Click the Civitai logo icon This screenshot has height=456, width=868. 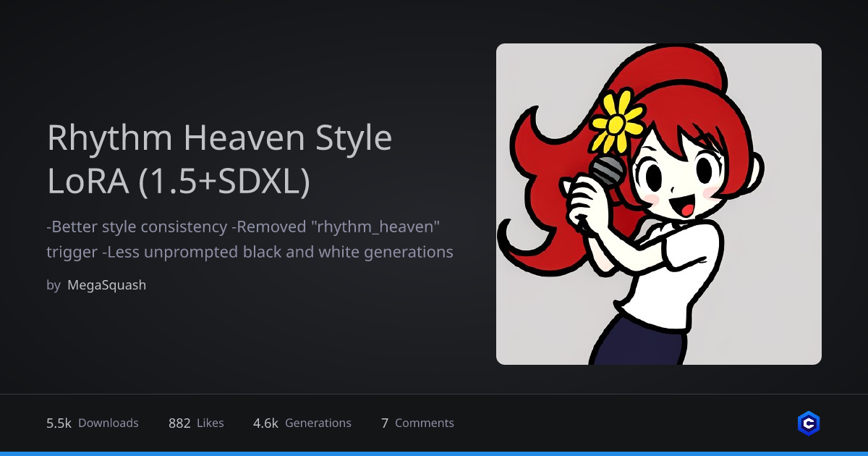pos(808,423)
